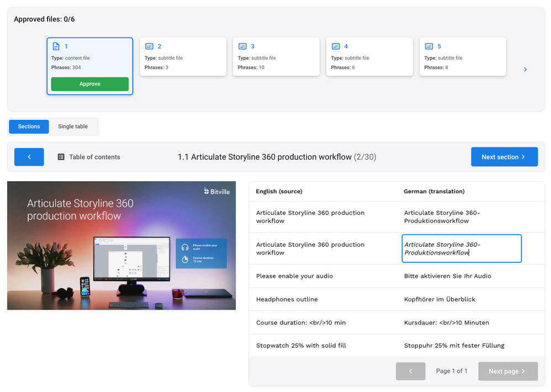
Task: Go to the Next section
Action: (x=504, y=157)
